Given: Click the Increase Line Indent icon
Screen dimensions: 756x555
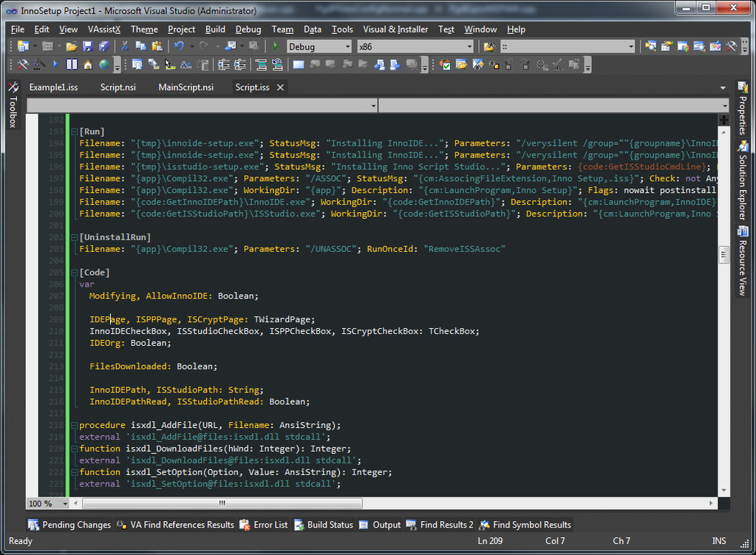Looking at the screenshot, I should coord(239,64).
